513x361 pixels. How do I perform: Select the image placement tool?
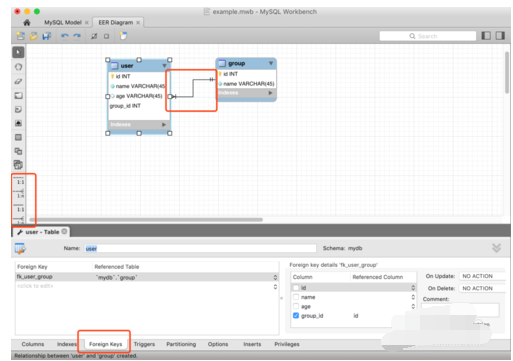tap(18, 123)
